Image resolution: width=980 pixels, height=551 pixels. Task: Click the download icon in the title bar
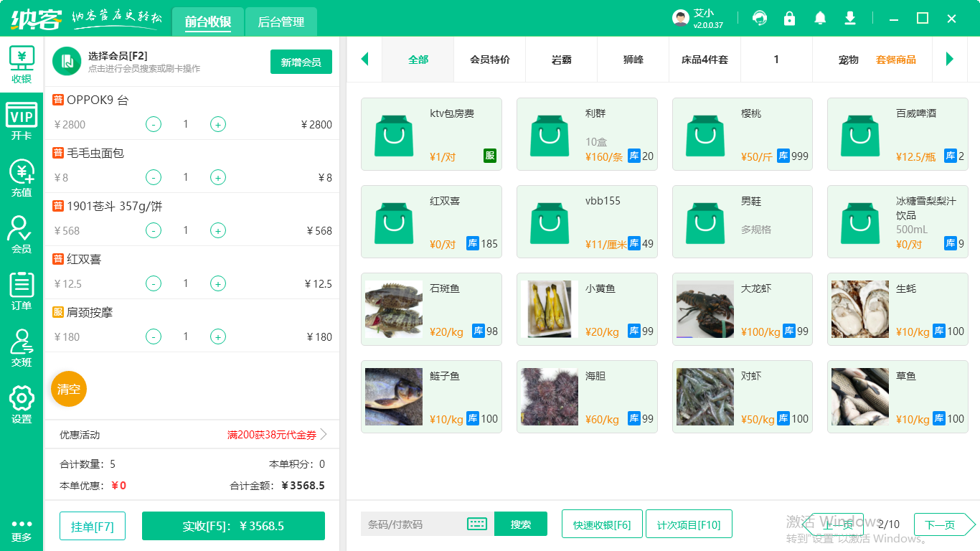pyautogui.click(x=849, y=18)
